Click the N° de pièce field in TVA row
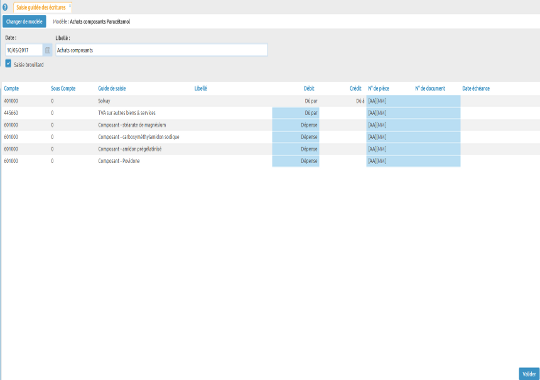 point(390,113)
